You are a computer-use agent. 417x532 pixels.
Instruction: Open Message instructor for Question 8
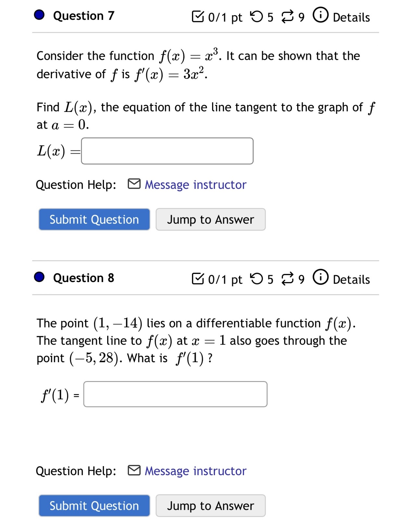195,471
